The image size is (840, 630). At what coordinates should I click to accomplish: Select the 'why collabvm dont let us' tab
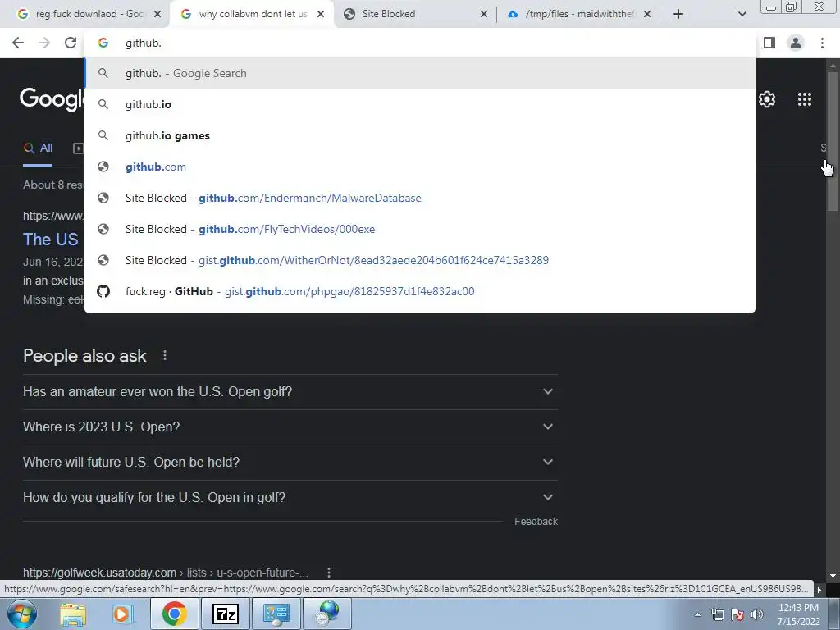point(251,14)
